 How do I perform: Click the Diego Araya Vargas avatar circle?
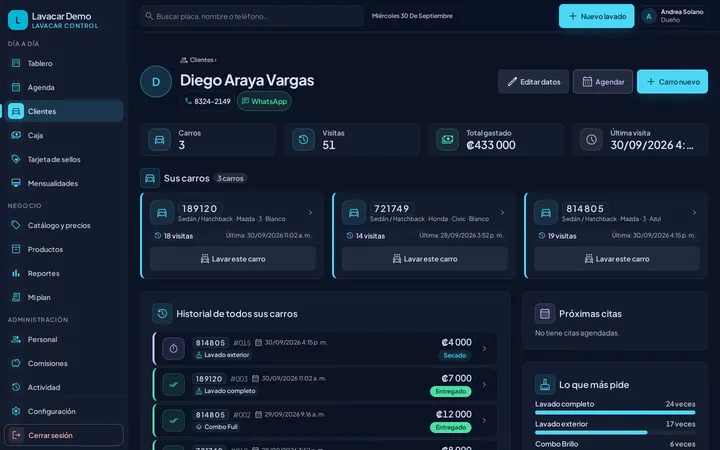(x=156, y=82)
